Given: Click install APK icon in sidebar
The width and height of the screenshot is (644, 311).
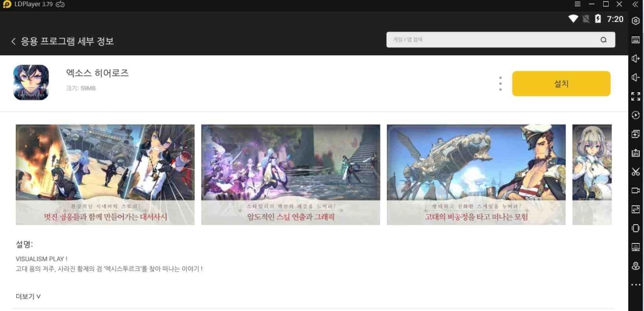Looking at the screenshot, I should 635,153.
